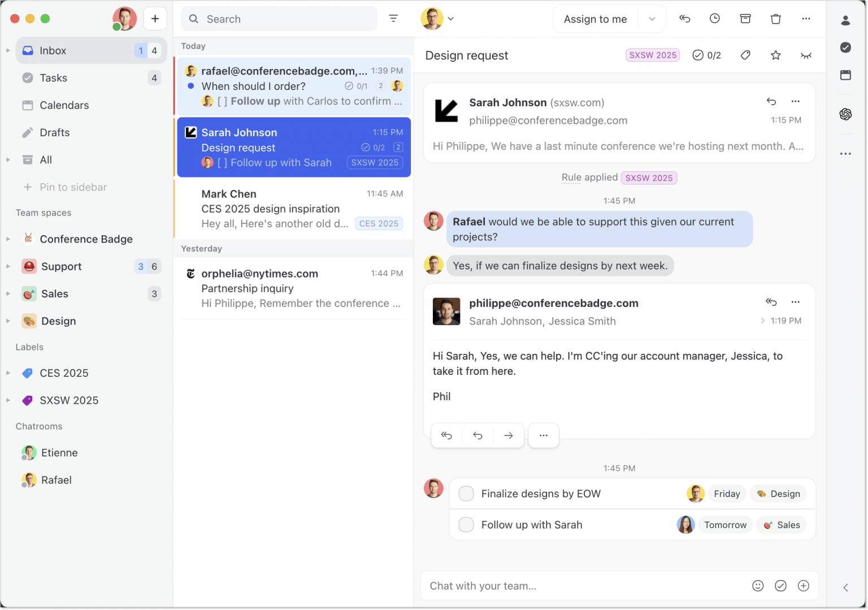Check the Follow up with Sarah task
This screenshot has width=868, height=610.
466,525
